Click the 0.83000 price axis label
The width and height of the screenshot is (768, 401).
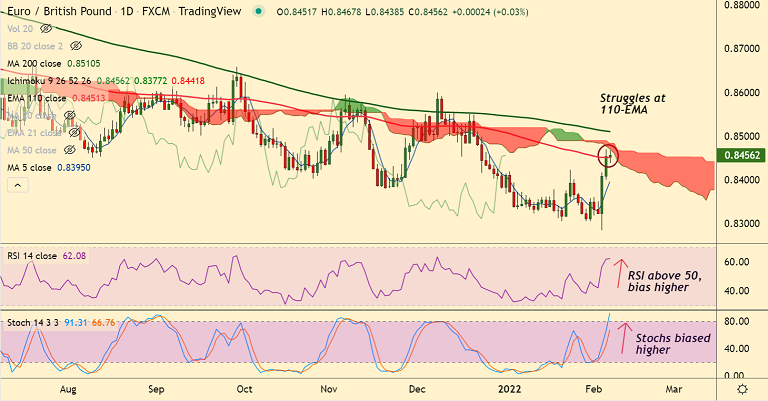(x=742, y=223)
